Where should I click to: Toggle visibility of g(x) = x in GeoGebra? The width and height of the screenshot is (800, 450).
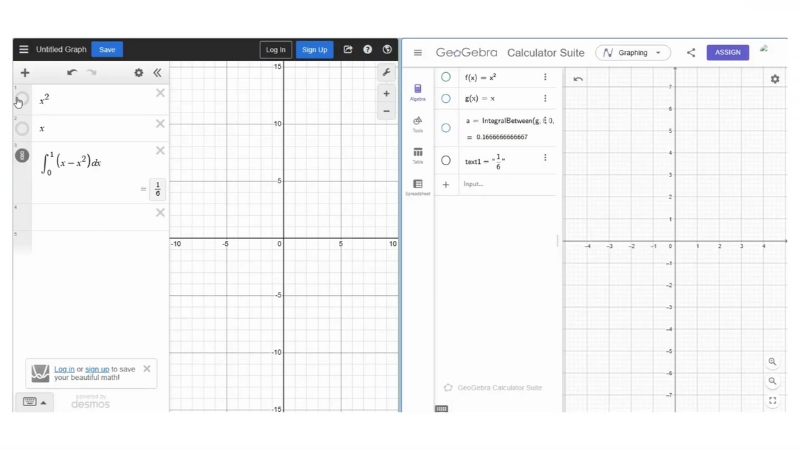[x=446, y=98]
